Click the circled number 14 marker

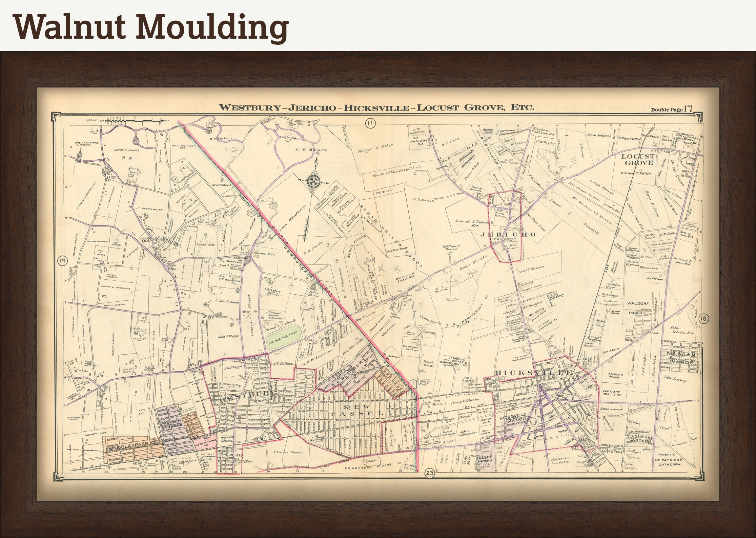coord(63,261)
